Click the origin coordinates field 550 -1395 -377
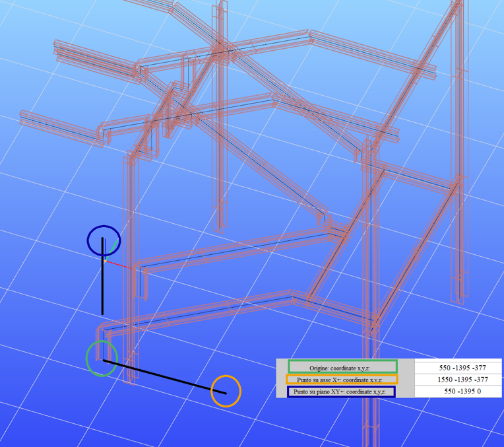 458,368
